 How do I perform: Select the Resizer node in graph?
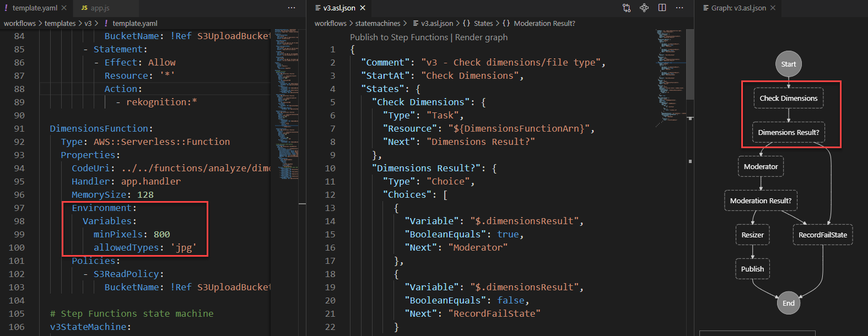point(752,235)
